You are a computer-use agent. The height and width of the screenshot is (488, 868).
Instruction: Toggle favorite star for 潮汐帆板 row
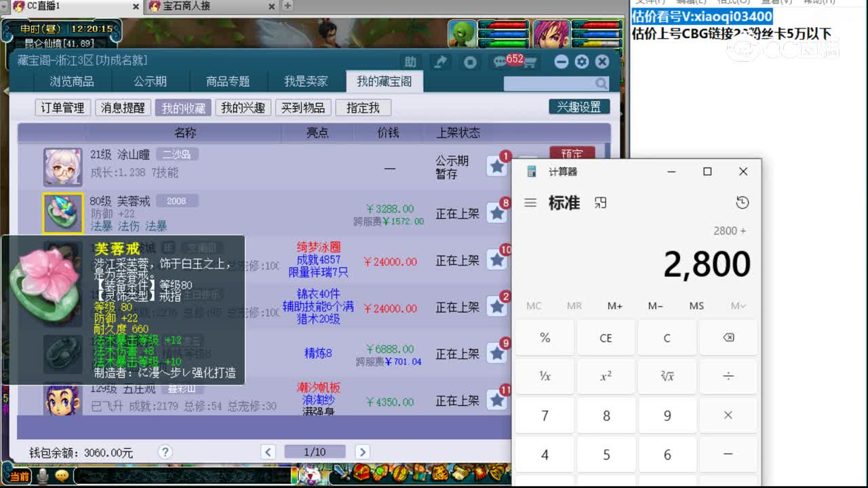(x=497, y=400)
